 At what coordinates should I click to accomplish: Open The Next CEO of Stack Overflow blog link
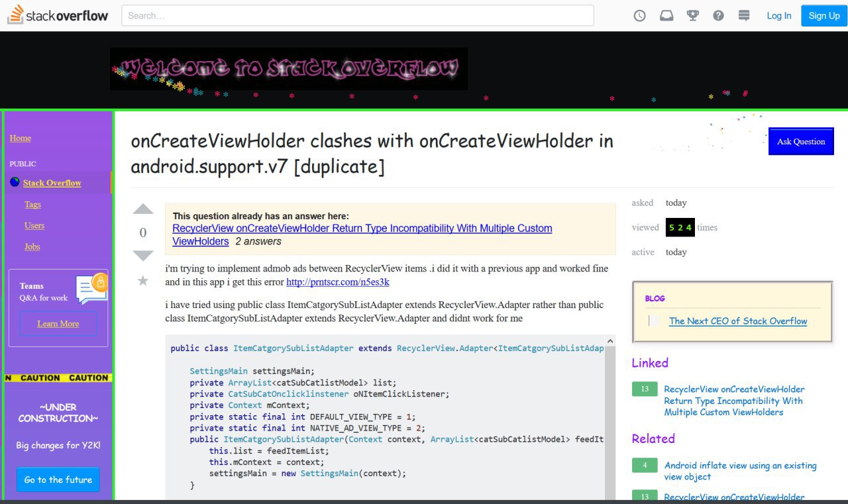click(x=738, y=321)
